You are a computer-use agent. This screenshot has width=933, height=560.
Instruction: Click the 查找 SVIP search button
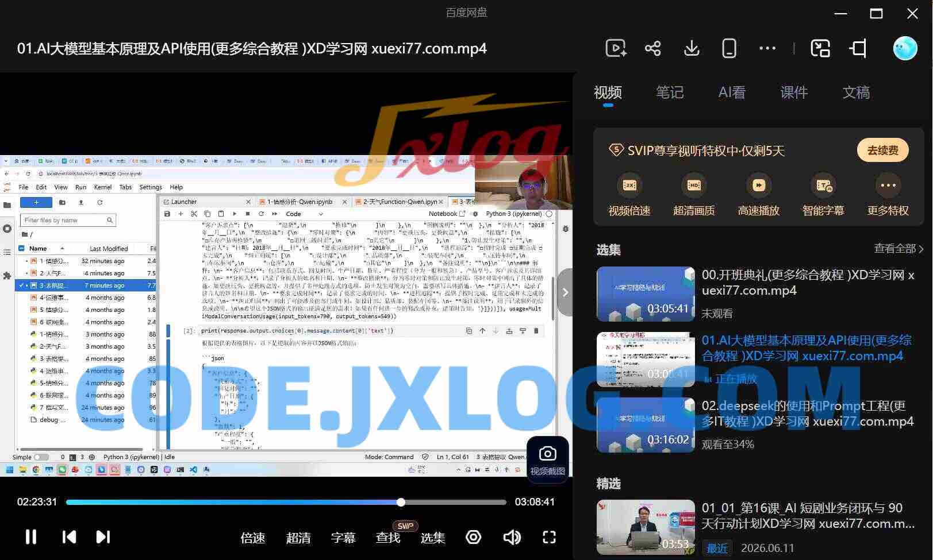click(x=389, y=538)
